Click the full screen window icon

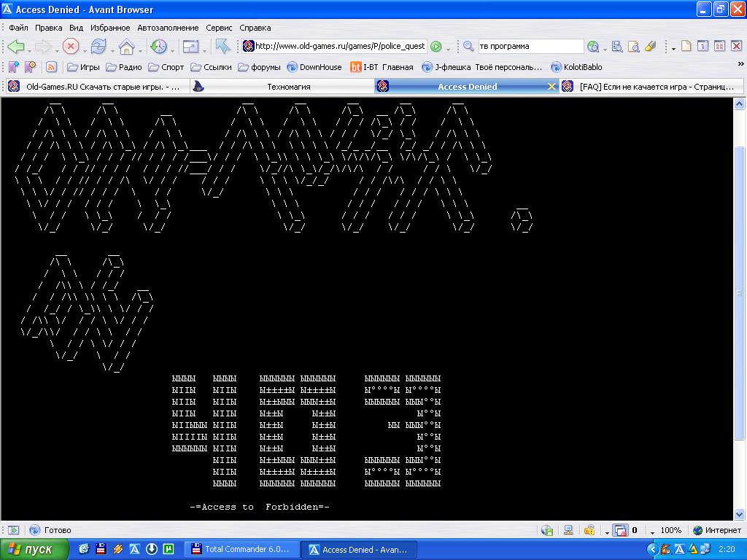(190, 46)
